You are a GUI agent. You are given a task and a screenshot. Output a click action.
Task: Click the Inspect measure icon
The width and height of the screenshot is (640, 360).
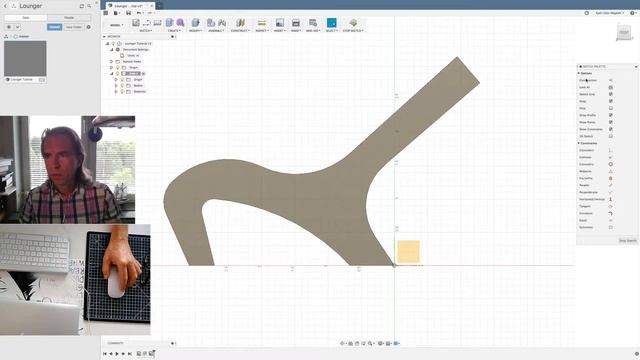tap(262, 23)
